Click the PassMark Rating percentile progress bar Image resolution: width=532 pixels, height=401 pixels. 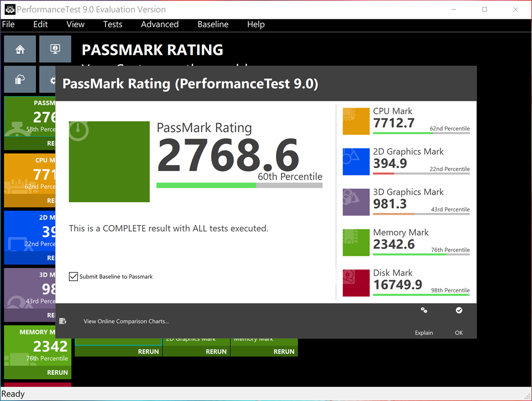pos(239,185)
